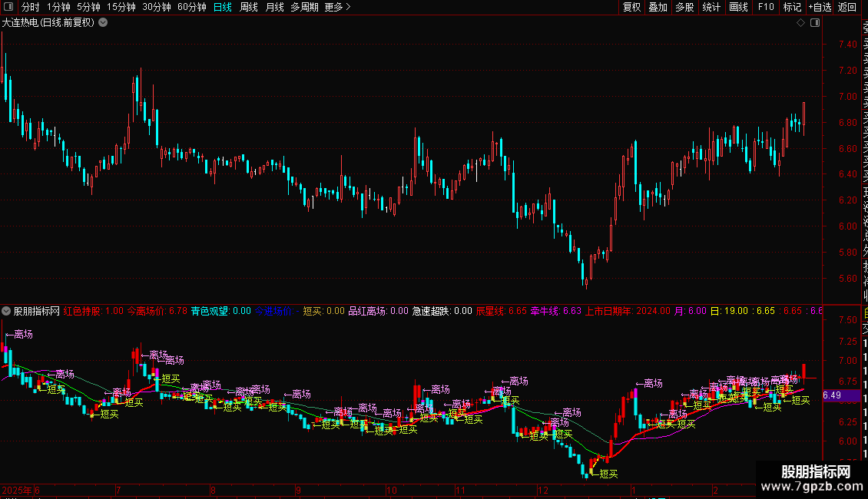Click the 标记 mark button
Screen dimensions: 868x499
coord(792,7)
